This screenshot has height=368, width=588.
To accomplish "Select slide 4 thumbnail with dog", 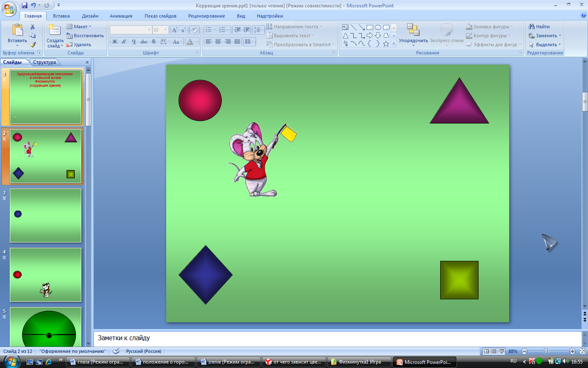I will [x=46, y=275].
